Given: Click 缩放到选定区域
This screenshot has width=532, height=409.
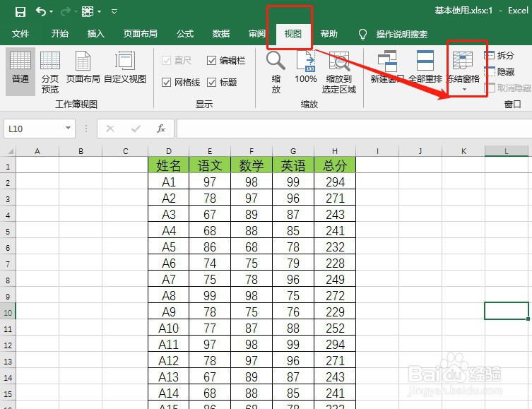Looking at the screenshot, I should coord(339,72).
